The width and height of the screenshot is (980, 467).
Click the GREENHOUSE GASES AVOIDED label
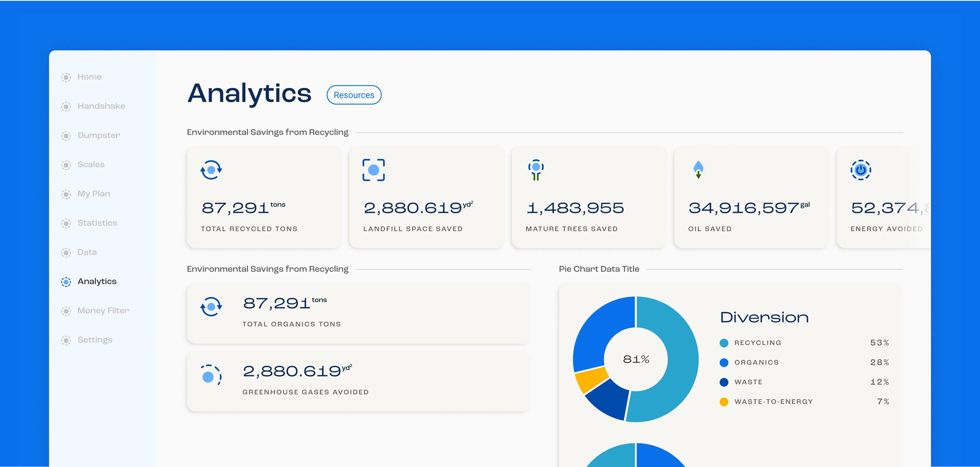(x=306, y=392)
